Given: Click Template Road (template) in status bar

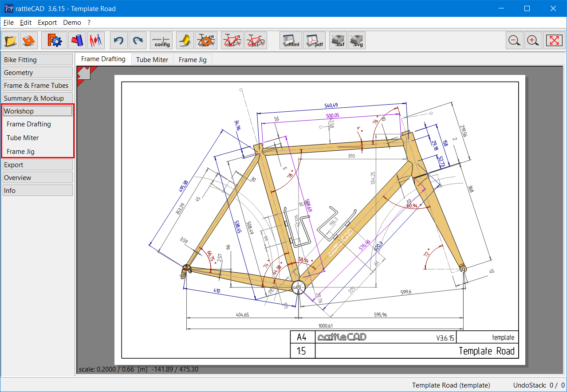Looking at the screenshot, I should point(451,385).
